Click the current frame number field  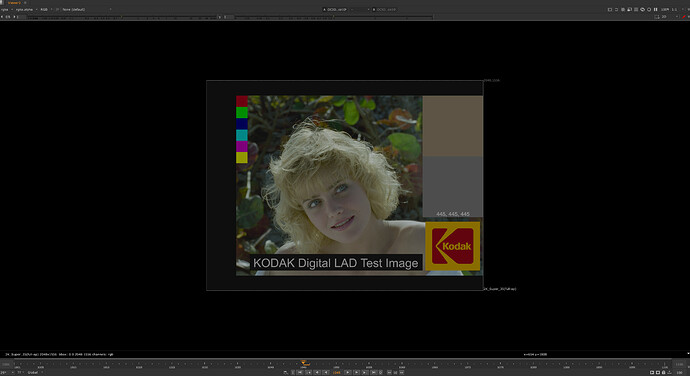[x=337, y=372]
